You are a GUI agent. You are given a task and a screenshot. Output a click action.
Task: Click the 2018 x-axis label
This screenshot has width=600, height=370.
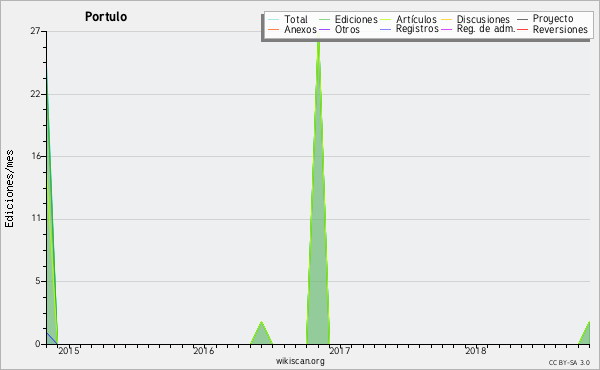[x=476, y=351]
